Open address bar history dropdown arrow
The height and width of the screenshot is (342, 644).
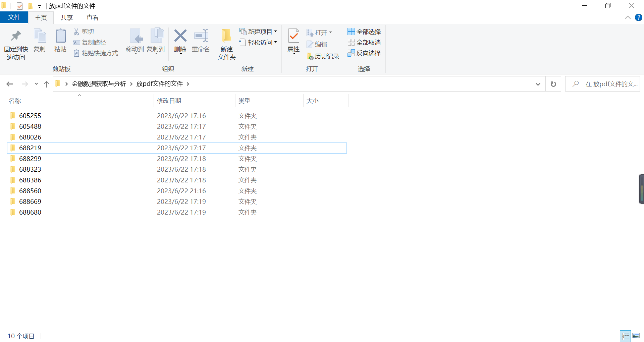(x=538, y=84)
